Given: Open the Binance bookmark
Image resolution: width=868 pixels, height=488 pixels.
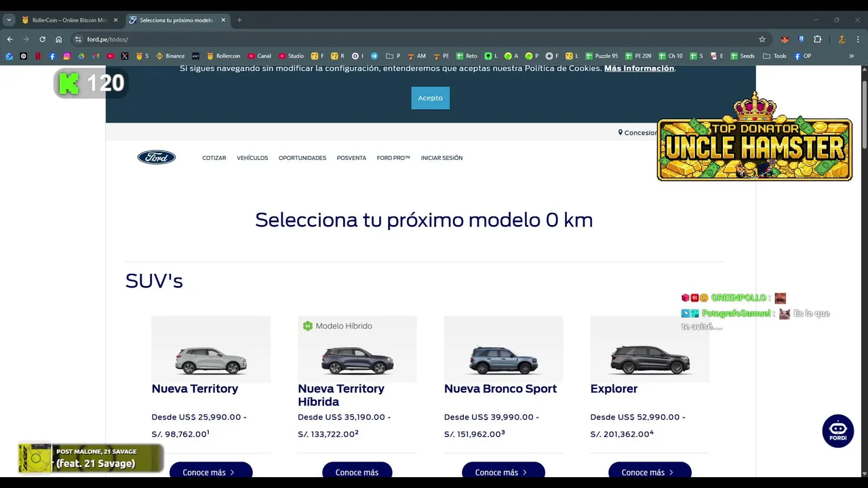Looking at the screenshot, I should click(x=170, y=56).
